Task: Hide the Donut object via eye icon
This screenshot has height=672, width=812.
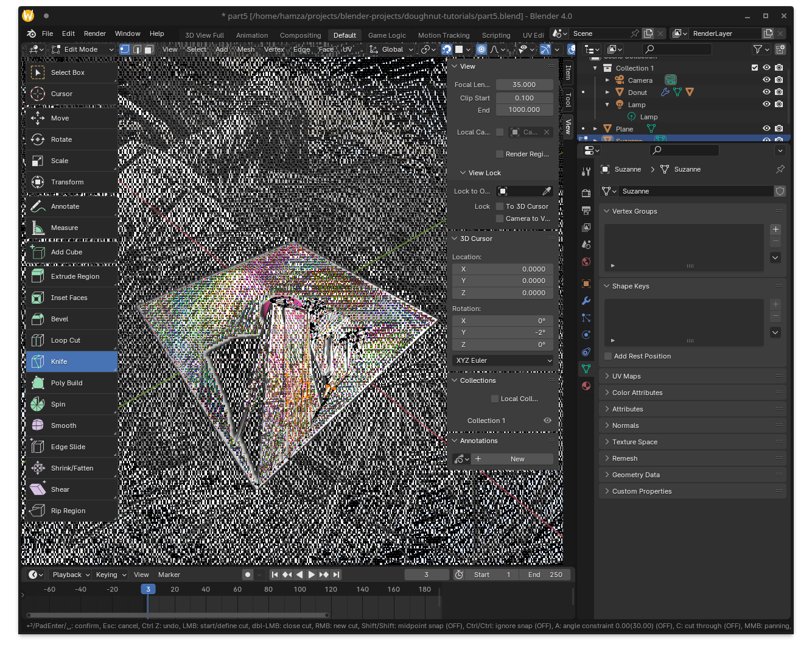Action: point(766,92)
